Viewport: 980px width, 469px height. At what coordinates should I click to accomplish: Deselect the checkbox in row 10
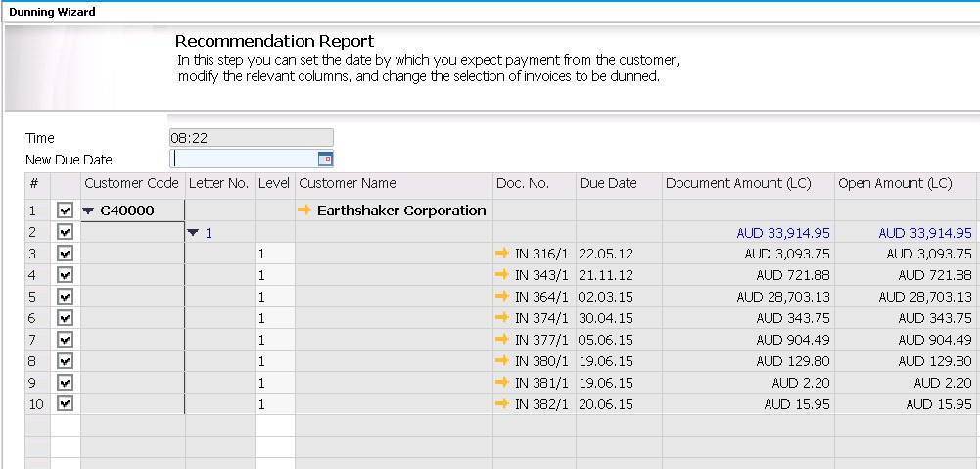coord(66,404)
